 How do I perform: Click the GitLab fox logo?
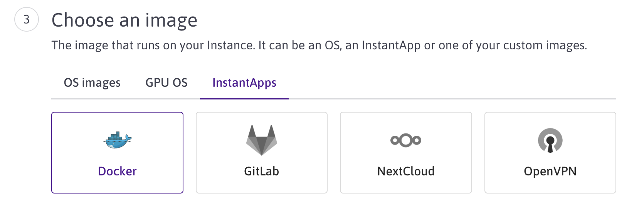[262, 140]
